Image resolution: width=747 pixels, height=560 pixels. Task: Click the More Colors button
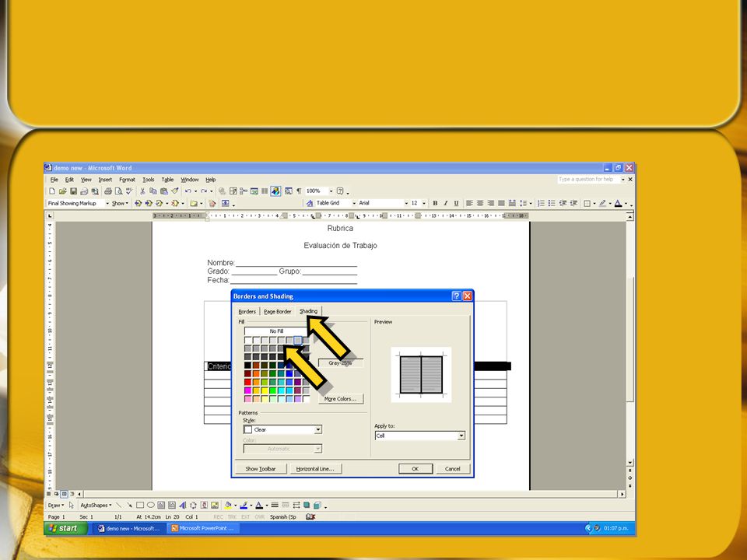coord(341,398)
